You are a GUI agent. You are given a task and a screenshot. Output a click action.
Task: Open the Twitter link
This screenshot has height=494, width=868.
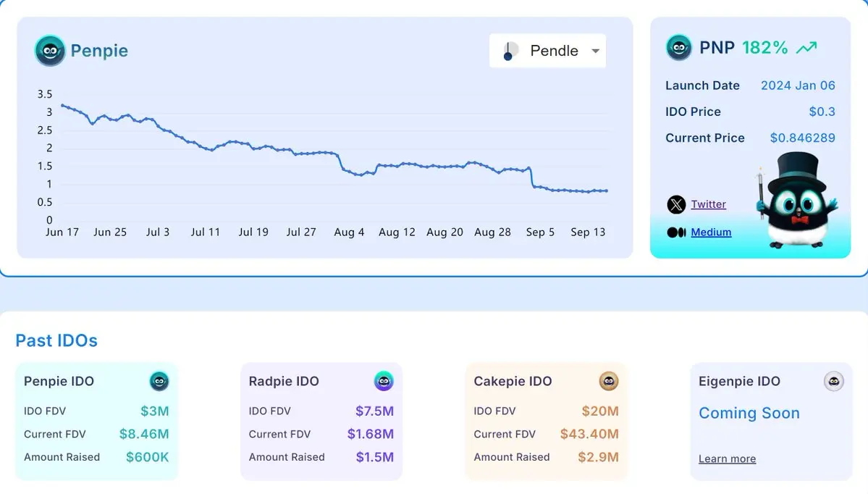708,204
